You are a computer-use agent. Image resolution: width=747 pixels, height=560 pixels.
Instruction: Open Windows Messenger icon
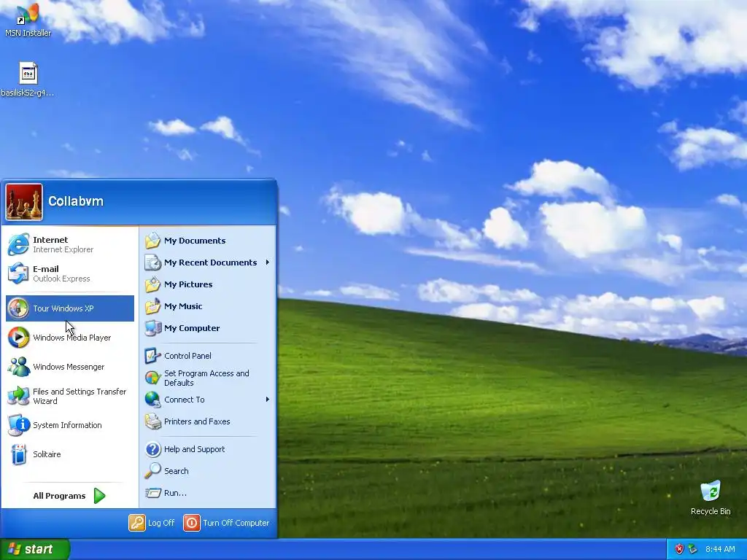coord(18,366)
